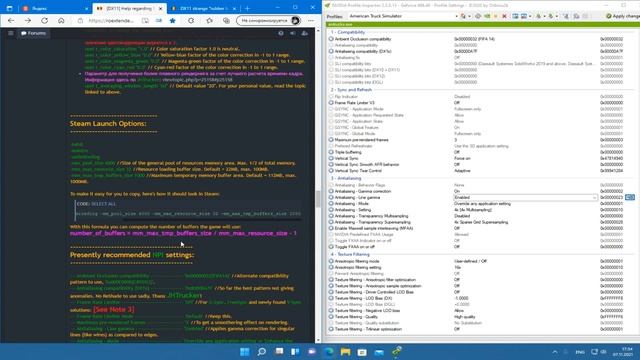Click the Apply changes button
The image size is (640, 360).
click(x=622, y=16)
